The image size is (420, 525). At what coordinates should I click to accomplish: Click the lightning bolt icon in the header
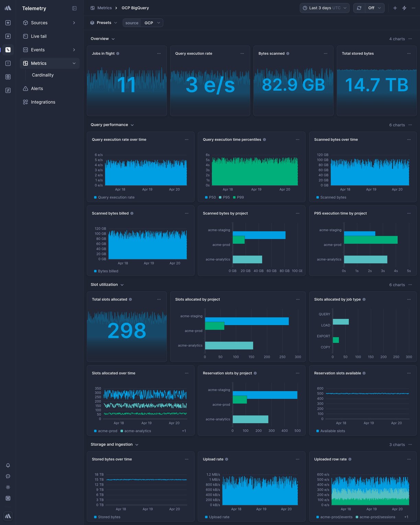coord(404,8)
